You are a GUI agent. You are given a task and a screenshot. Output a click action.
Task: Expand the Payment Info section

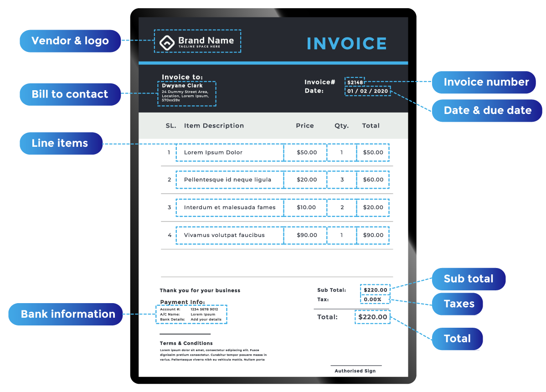pos(182,302)
